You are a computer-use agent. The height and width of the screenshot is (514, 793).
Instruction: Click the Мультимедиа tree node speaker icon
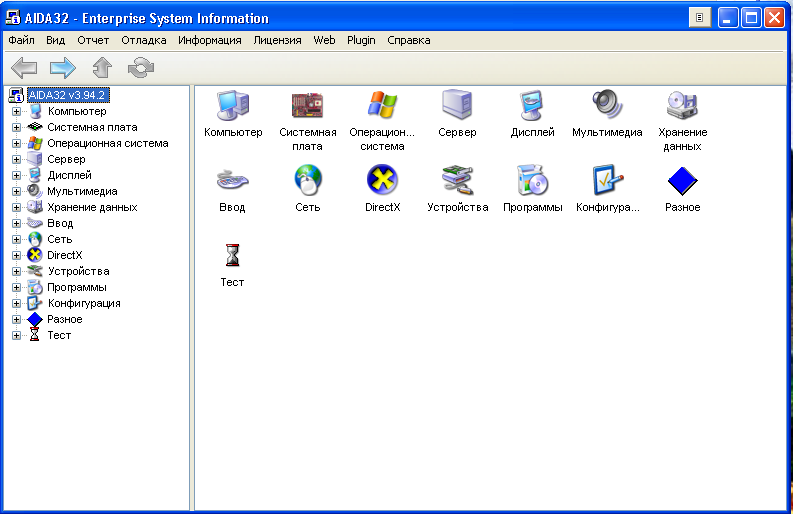coord(34,191)
